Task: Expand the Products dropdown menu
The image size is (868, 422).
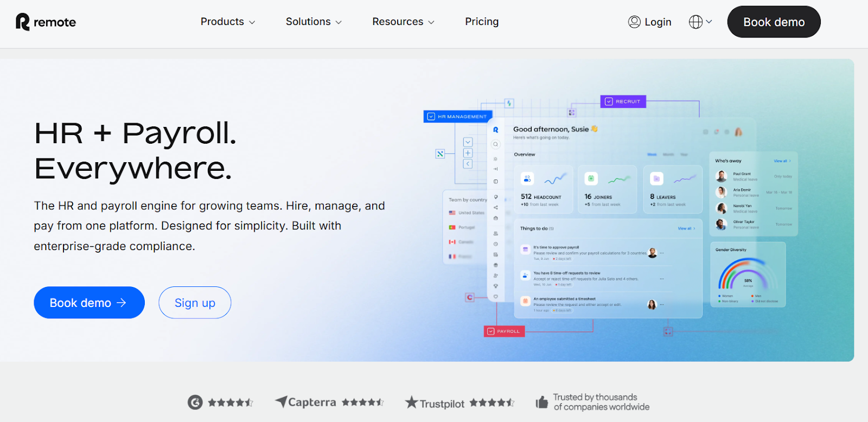Action: pyautogui.click(x=227, y=22)
